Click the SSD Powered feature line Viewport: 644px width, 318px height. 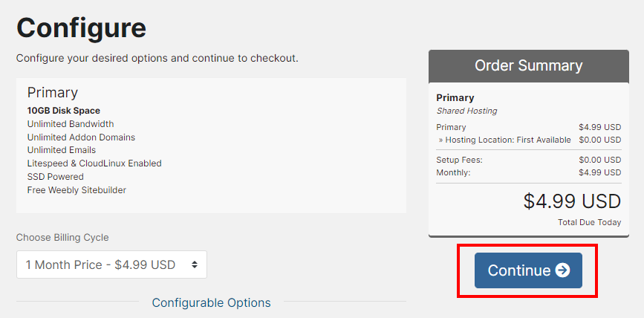coord(56,177)
